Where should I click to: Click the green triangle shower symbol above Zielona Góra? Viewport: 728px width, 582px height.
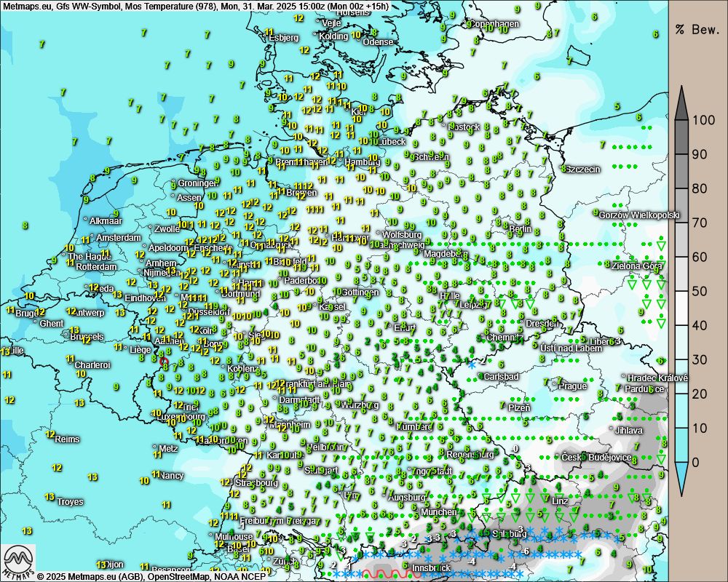coord(660,247)
